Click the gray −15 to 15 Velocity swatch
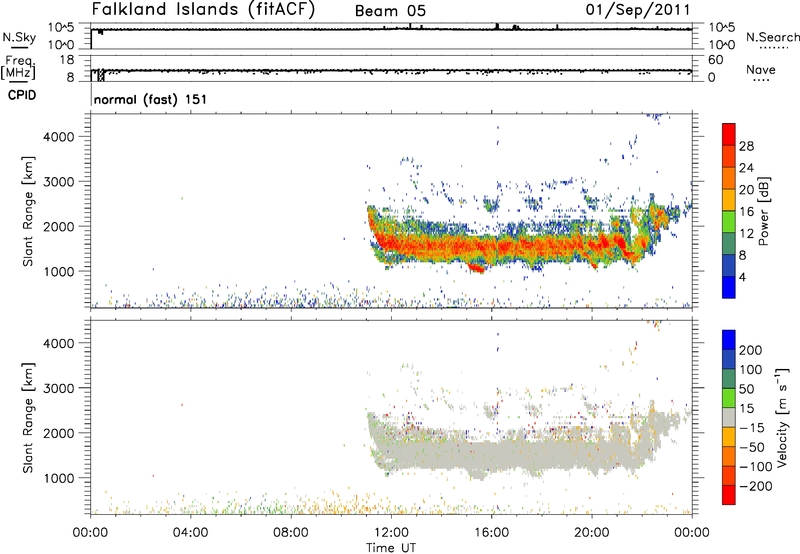Screen dimensions: 800x554 click(729, 417)
